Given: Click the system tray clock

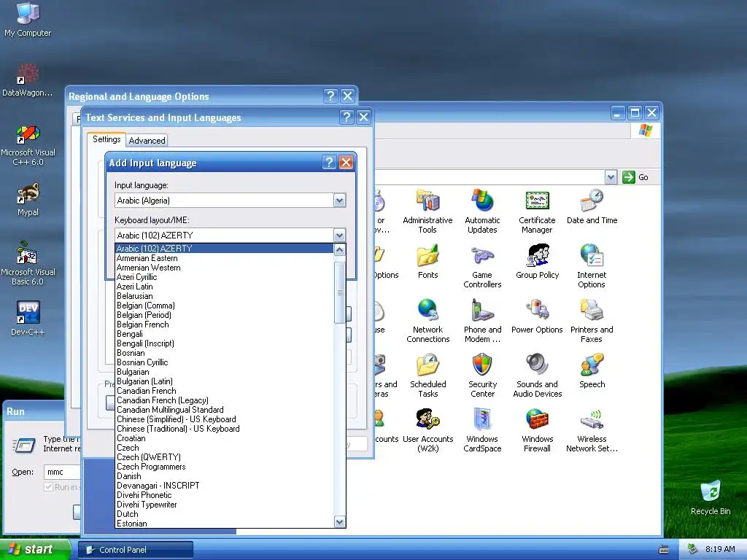Looking at the screenshot, I should tap(720, 549).
